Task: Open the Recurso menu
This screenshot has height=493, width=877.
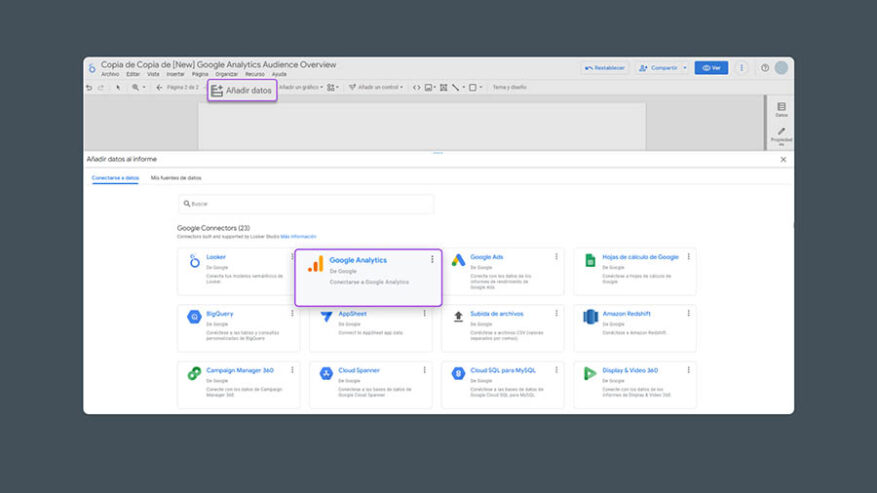Action: pyautogui.click(x=254, y=74)
